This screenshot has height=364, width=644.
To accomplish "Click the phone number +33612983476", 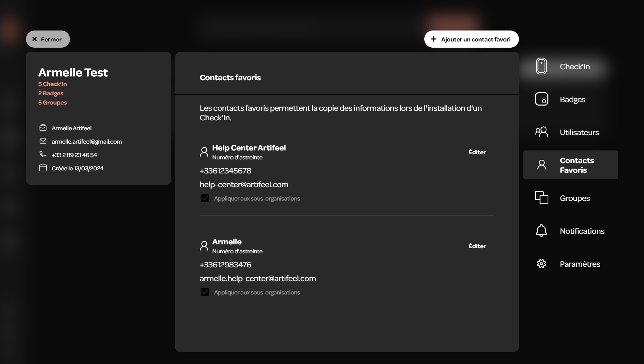I will 226,265.
